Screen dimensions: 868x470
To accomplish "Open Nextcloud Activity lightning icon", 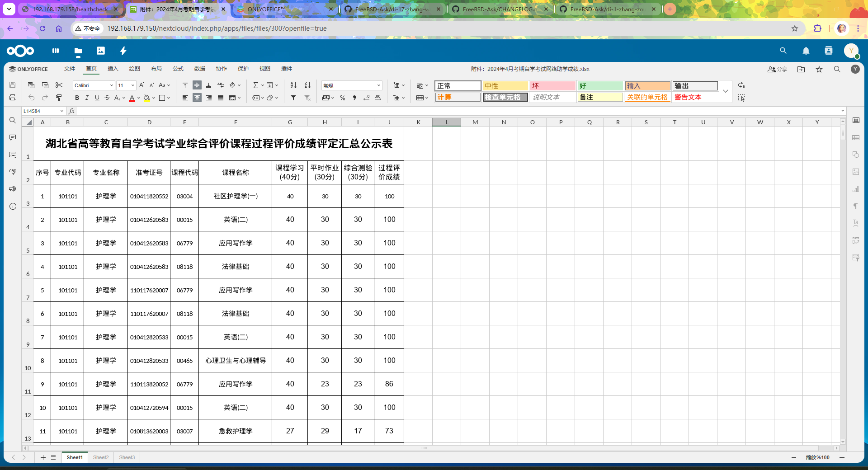I will point(123,51).
